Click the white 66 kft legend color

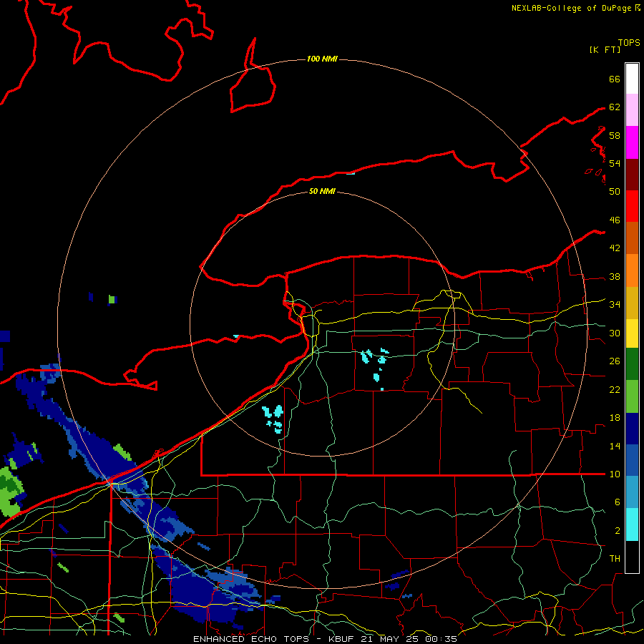tap(632, 79)
